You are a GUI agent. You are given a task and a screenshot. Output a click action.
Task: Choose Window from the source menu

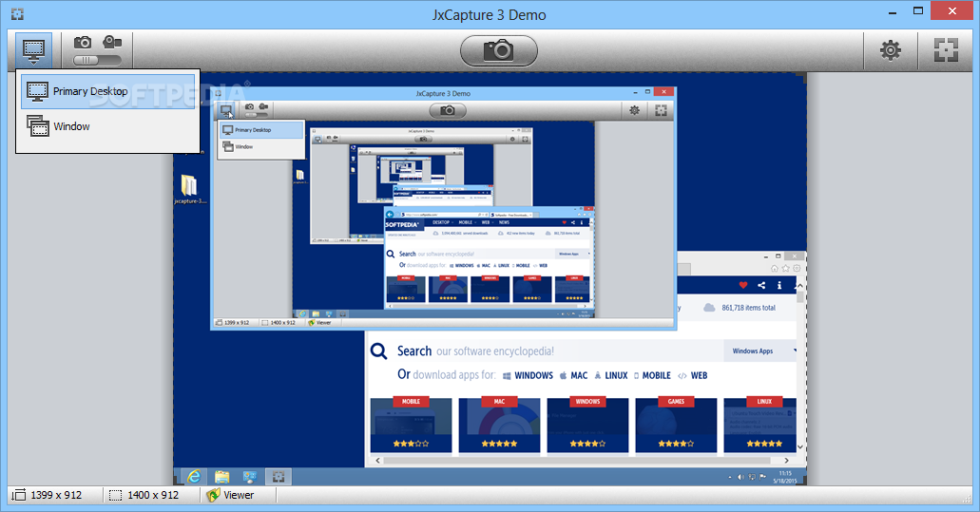click(108, 126)
